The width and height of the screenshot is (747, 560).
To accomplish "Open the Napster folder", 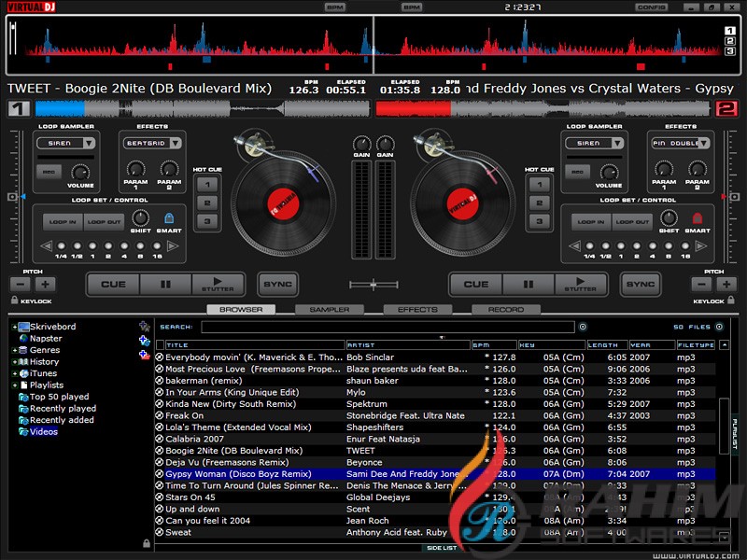I will click(46, 339).
